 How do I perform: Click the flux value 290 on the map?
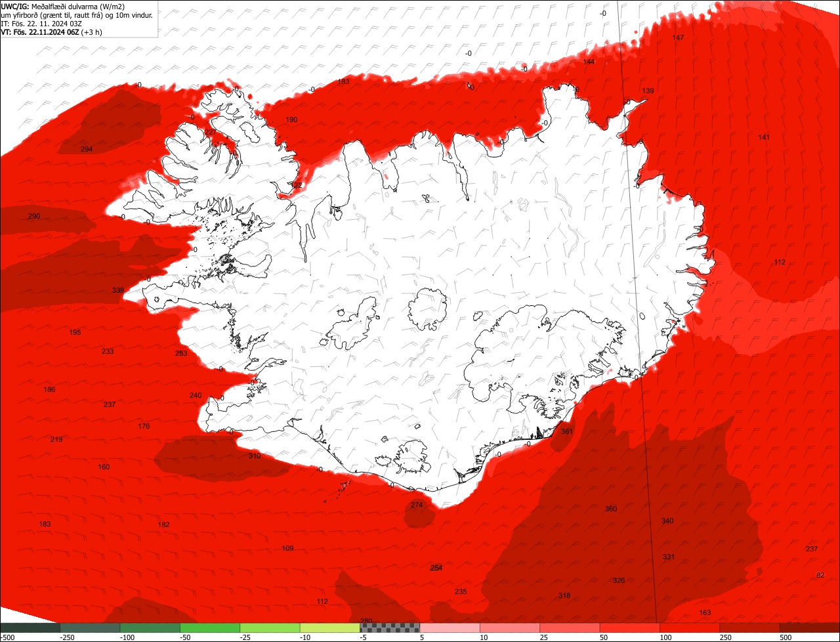click(34, 216)
